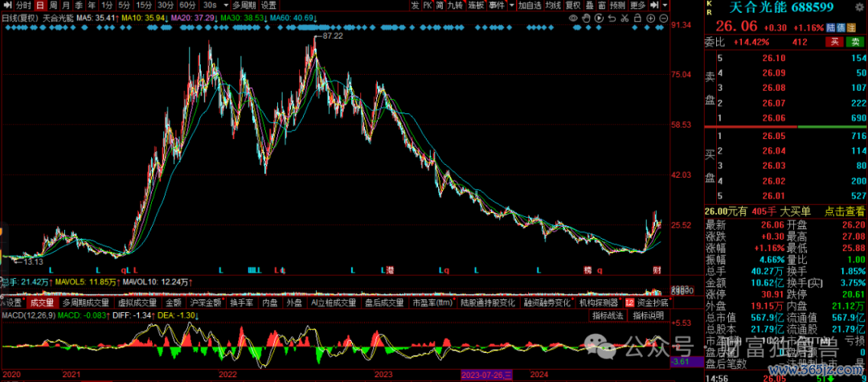This screenshot has height=382, width=868.
Task: Select the 市盈率(ttm) indicator tab
Action: [432, 303]
